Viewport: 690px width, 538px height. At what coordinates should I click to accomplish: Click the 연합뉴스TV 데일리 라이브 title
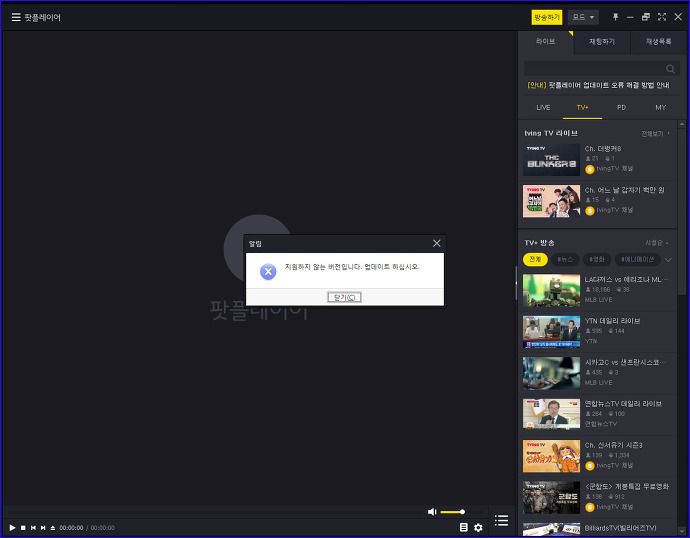[623, 403]
